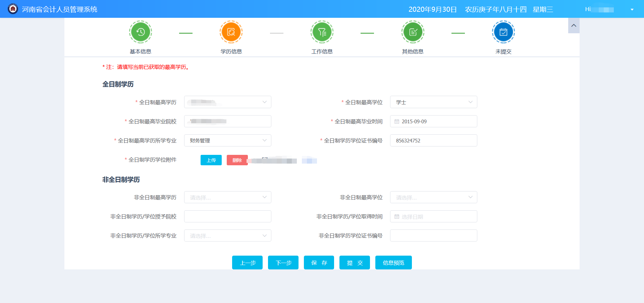Click the 删除 delete button
This screenshot has width=644, height=303.
[x=237, y=160]
